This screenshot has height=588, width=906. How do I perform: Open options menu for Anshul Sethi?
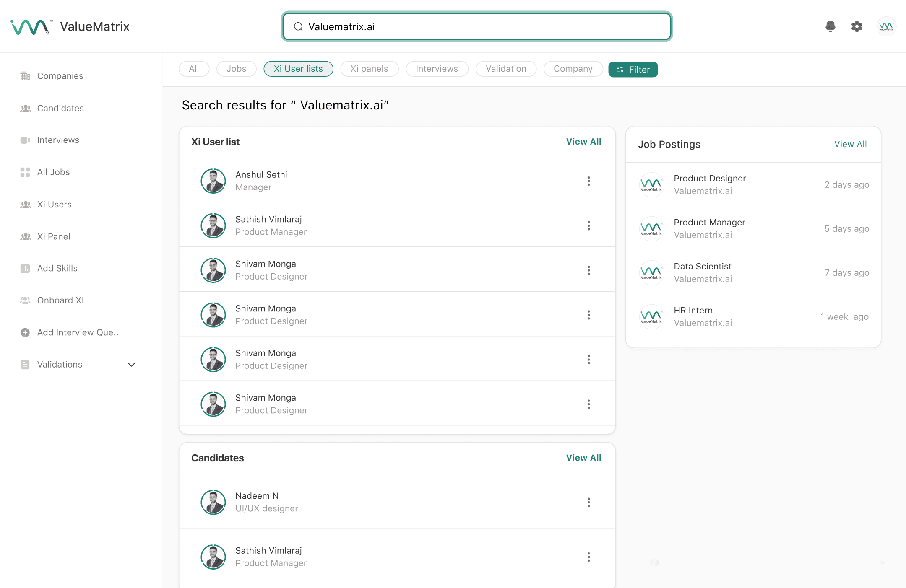(x=588, y=181)
